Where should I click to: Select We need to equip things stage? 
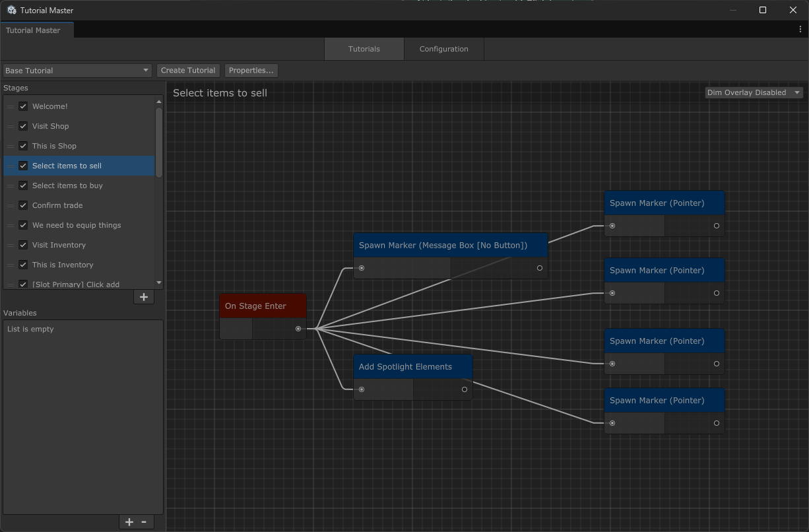[79, 225]
